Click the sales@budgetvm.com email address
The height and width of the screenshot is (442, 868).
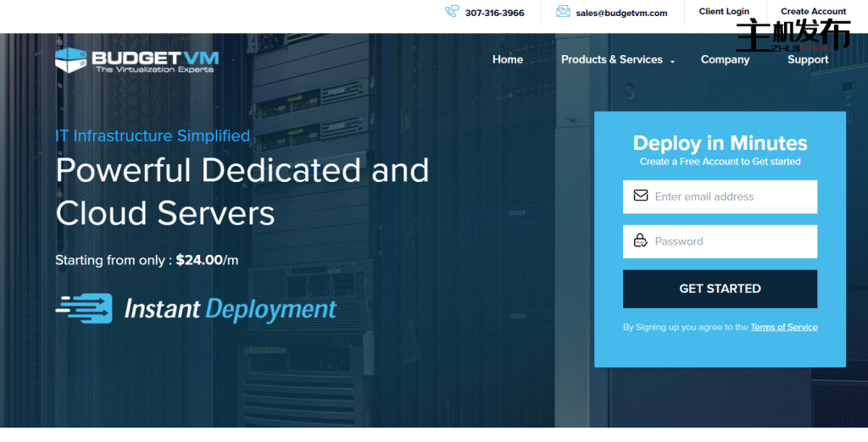click(621, 13)
